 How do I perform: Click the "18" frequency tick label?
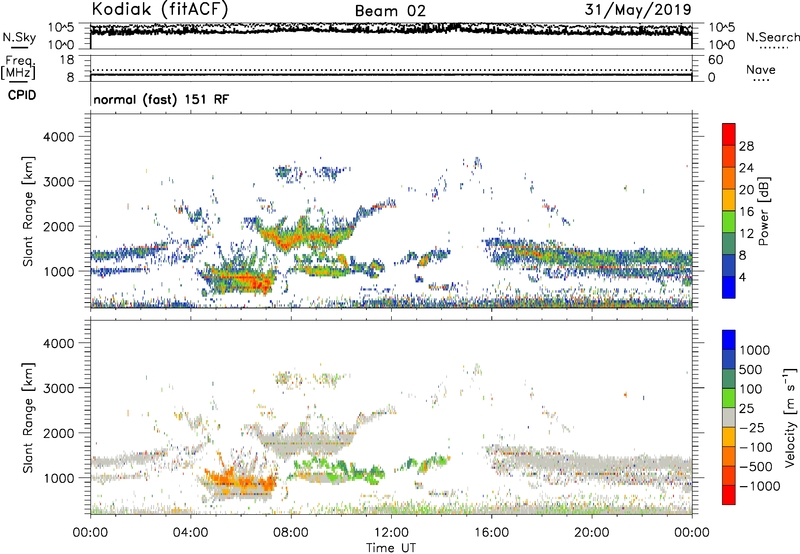click(67, 60)
